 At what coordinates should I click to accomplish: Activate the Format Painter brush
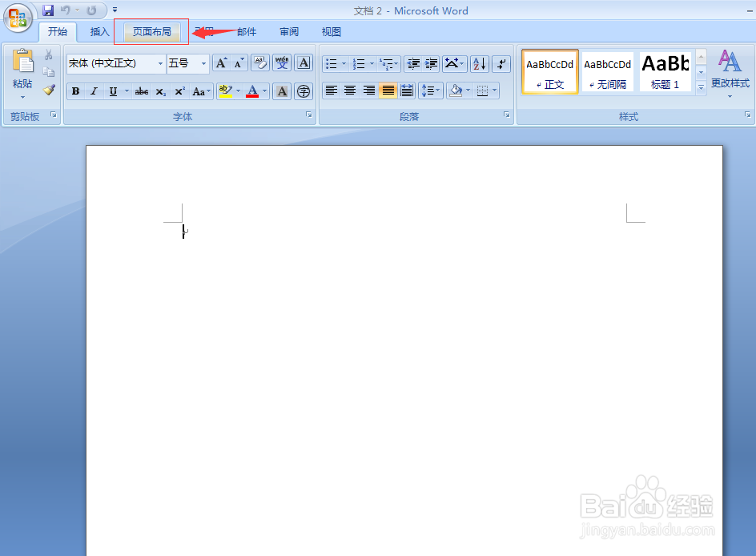point(49,90)
